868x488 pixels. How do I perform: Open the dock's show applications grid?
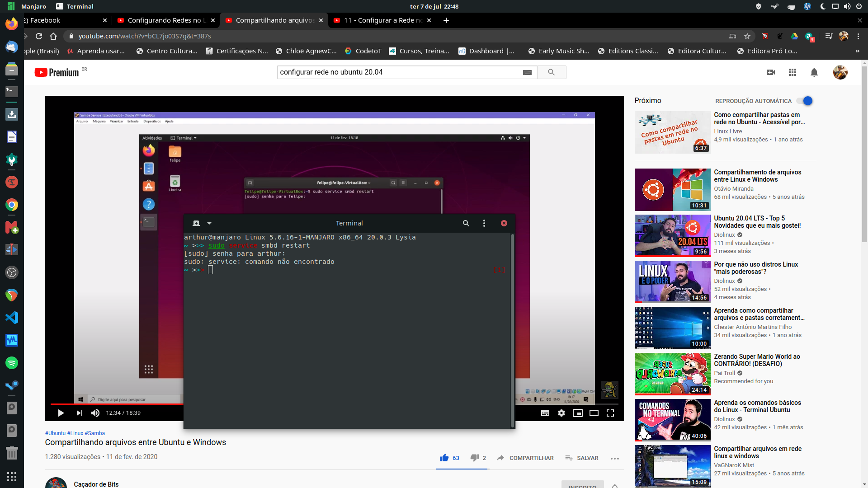(x=12, y=476)
